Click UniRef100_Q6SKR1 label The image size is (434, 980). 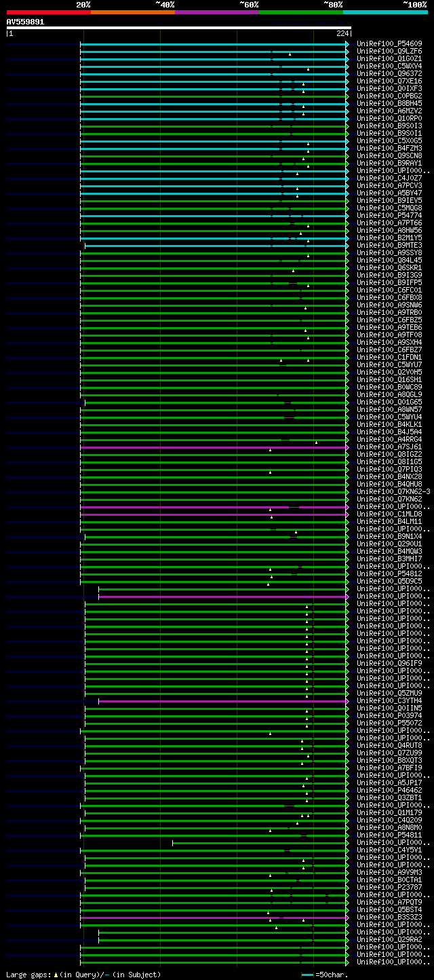coord(389,268)
